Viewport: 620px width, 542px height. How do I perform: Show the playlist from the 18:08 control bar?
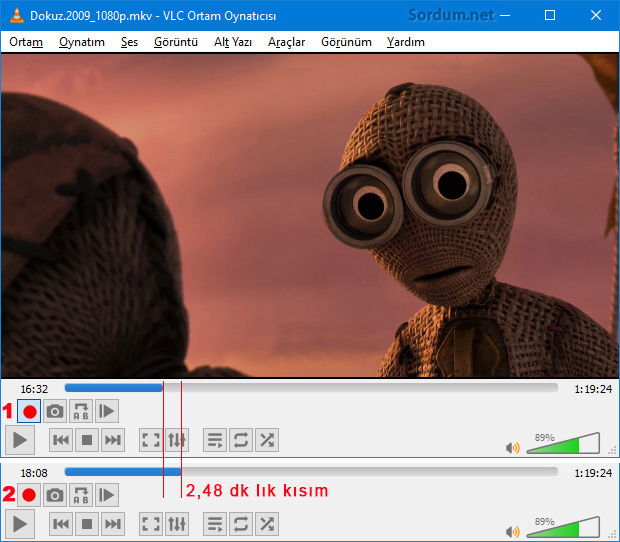[215, 524]
